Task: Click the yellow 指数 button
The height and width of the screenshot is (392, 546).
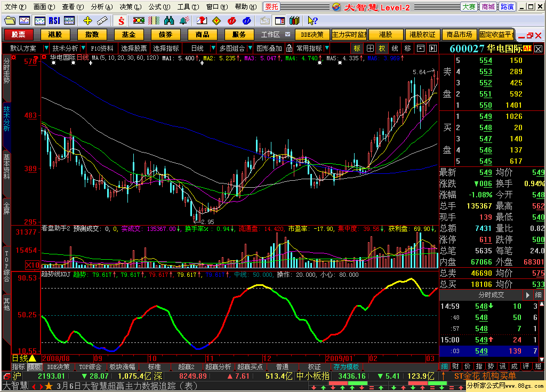Action: pos(92,34)
